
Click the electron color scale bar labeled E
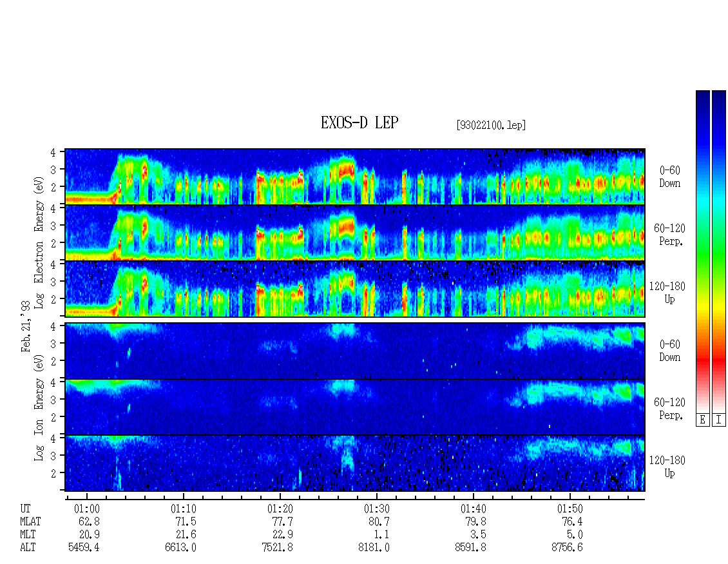702,251
